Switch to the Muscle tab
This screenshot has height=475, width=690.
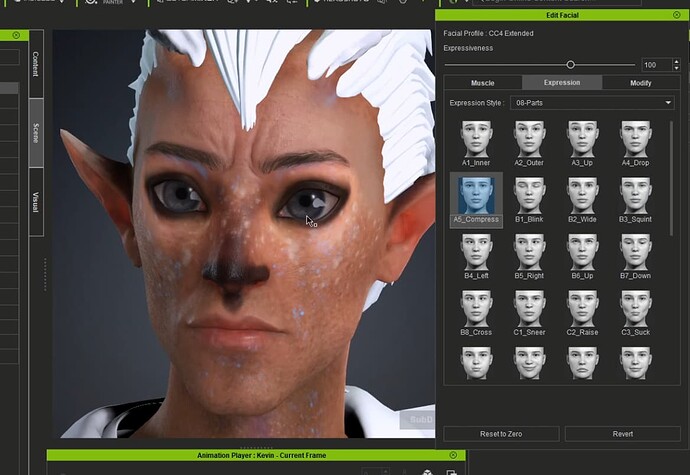click(x=483, y=83)
